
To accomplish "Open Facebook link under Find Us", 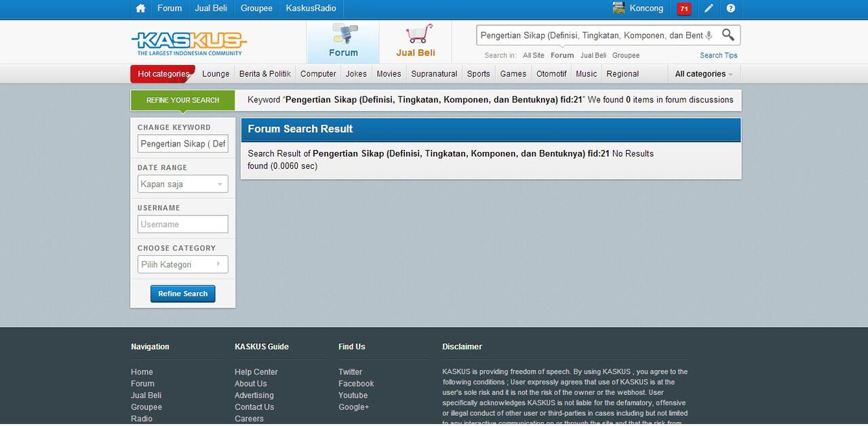I will point(356,383).
